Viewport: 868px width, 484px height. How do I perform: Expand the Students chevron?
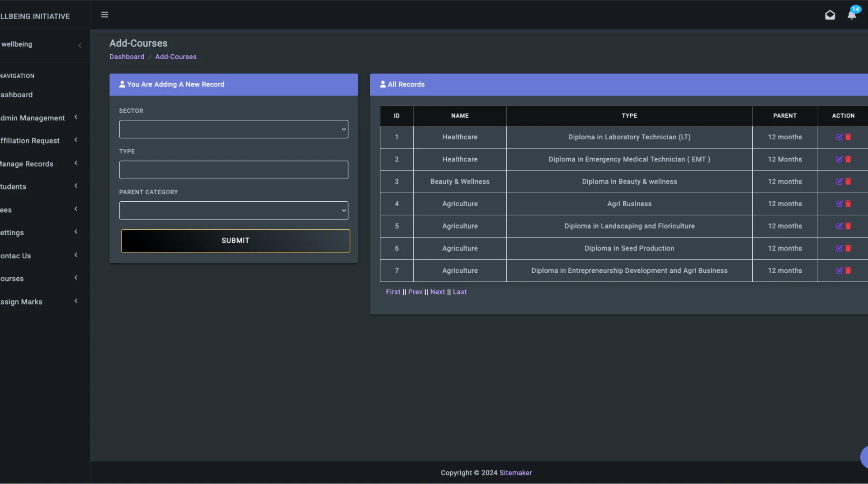click(76, 185)
